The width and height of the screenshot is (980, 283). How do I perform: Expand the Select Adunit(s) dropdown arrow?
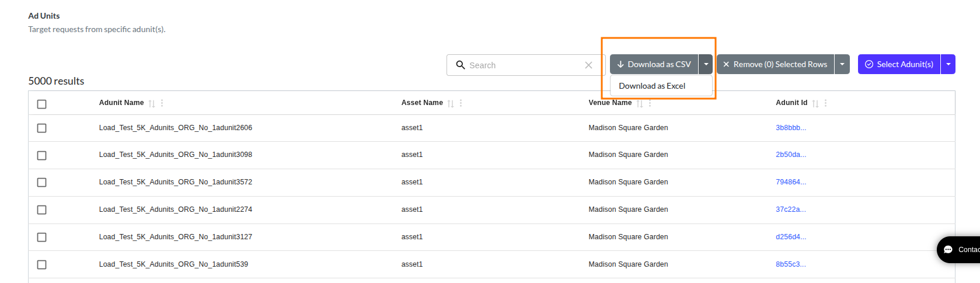948,64
